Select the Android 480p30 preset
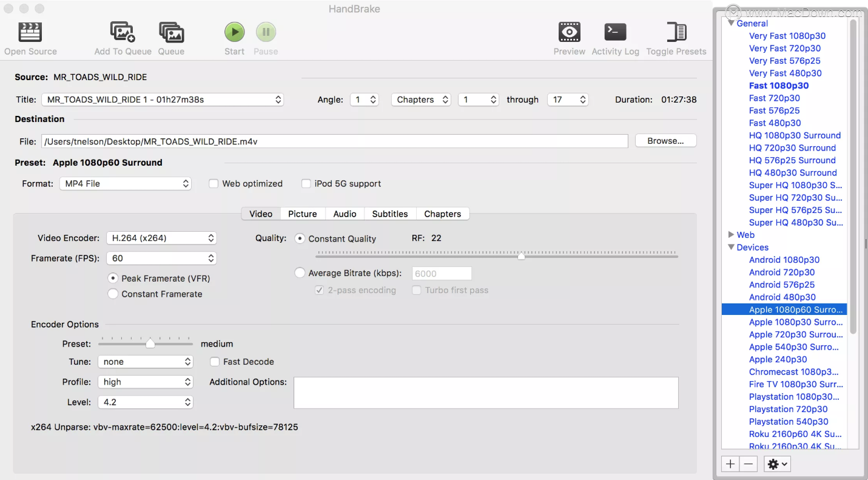Image resolution: width=868 pixels, height=480 pixels. click(782, 297)
